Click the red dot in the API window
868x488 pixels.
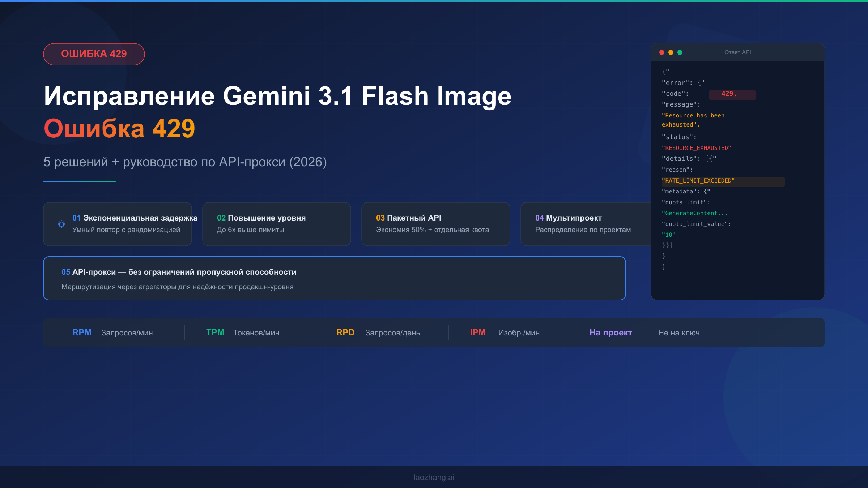click(662, 52)
